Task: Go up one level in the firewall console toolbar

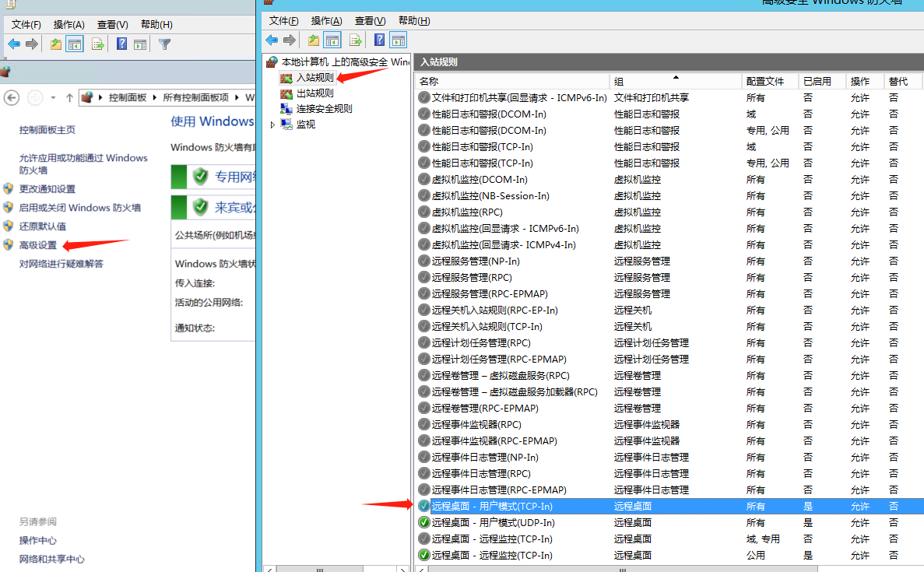Action: [x=314, y=40]
